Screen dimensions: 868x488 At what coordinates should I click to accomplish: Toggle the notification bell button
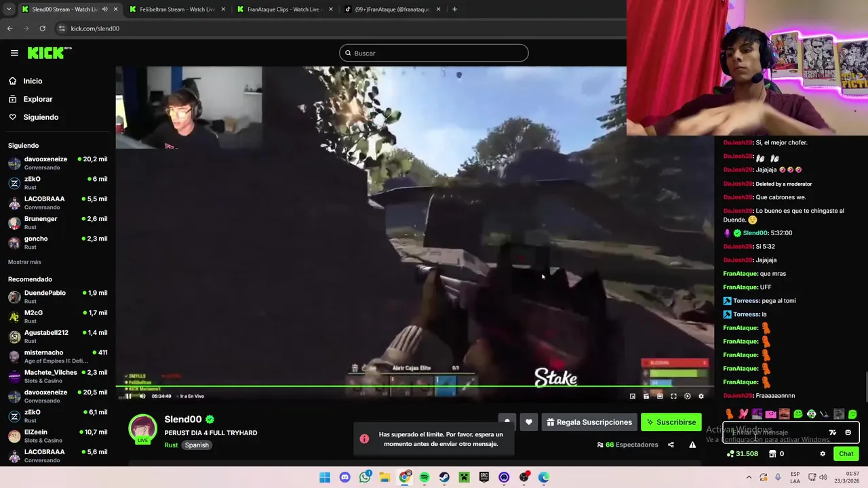click(x=507, y=422)
